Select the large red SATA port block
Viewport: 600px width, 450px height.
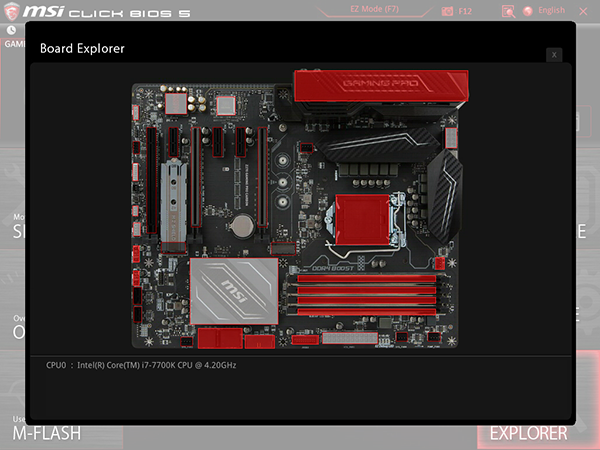click(220, 338)
